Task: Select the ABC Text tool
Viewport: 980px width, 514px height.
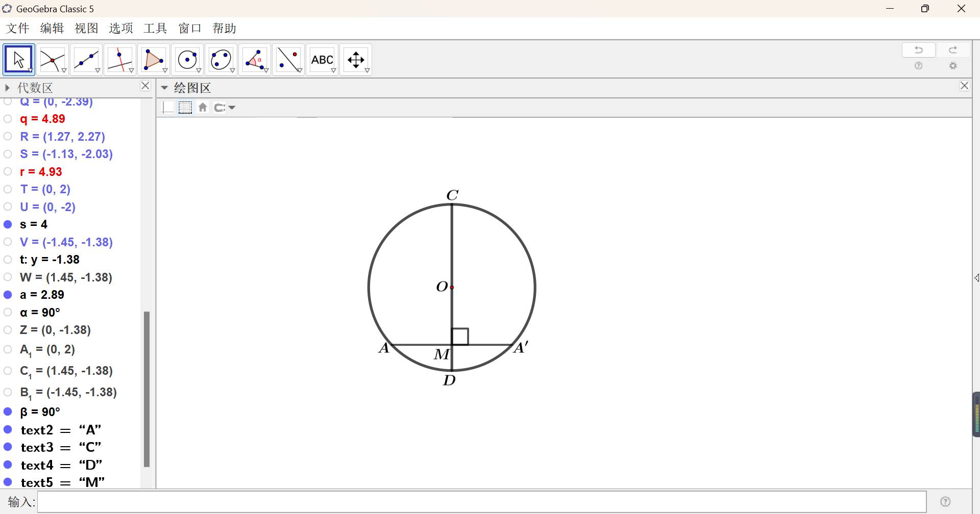Action: pyautogui.click(x=322, y=60)
